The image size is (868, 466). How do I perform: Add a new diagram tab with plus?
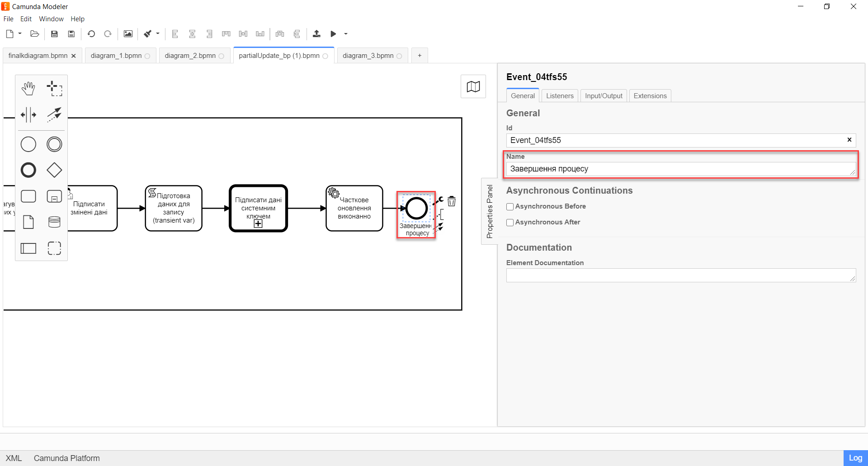pyautogui.click(x=420, y=56)
